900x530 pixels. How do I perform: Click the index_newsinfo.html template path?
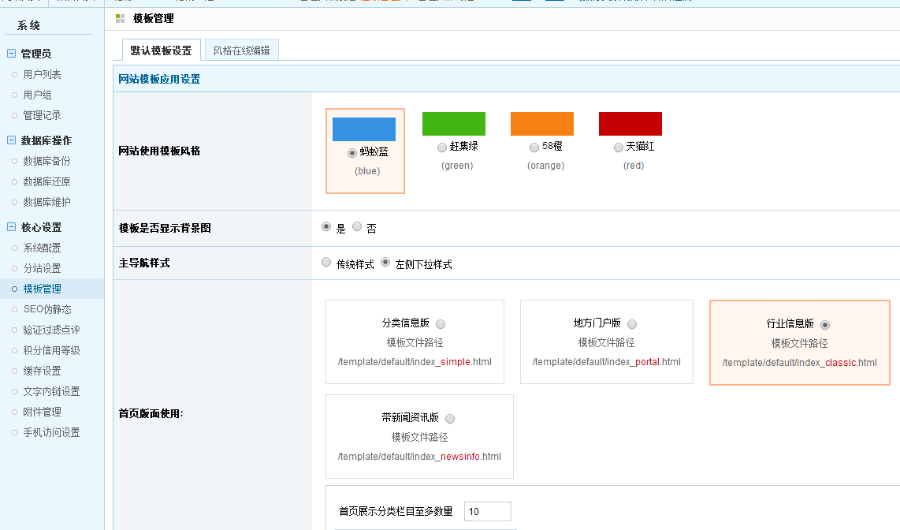point(419,457)
